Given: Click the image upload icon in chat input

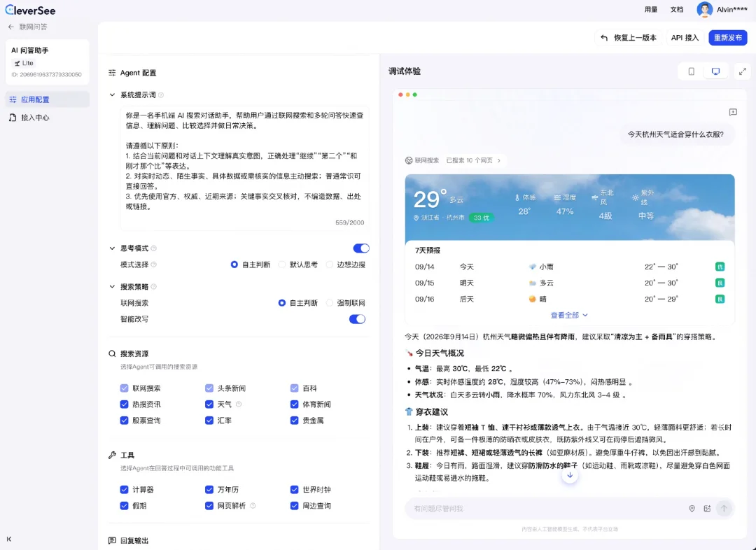Looking at the screenshot, I should tap(707, 509).
